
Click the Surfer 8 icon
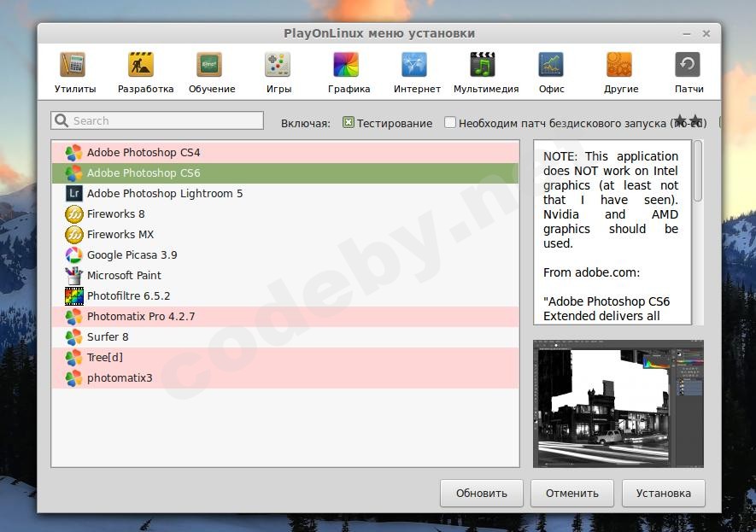73,336
